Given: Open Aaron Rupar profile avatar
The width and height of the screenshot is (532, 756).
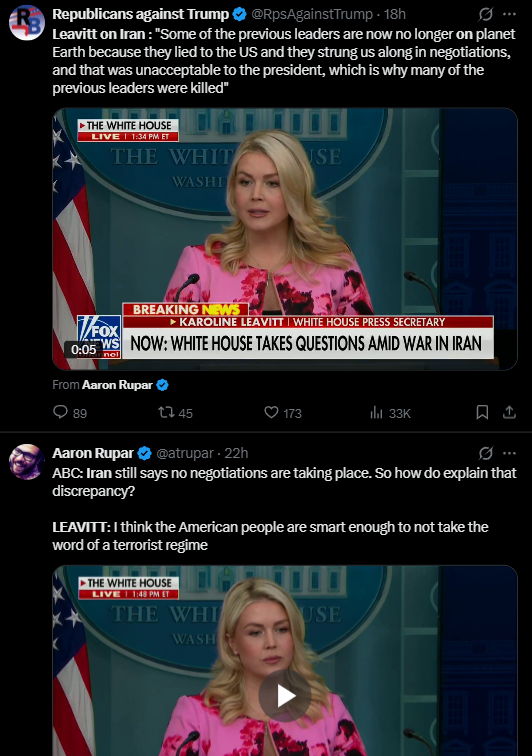Looking at the screenshot, I should tap(27, 462).
